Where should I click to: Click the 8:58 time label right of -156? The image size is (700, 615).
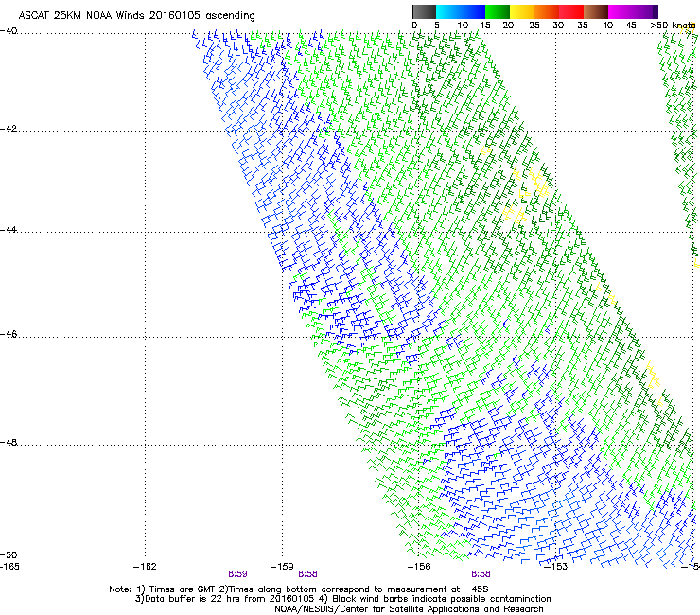pyautogui.click(x=481, y=574)
